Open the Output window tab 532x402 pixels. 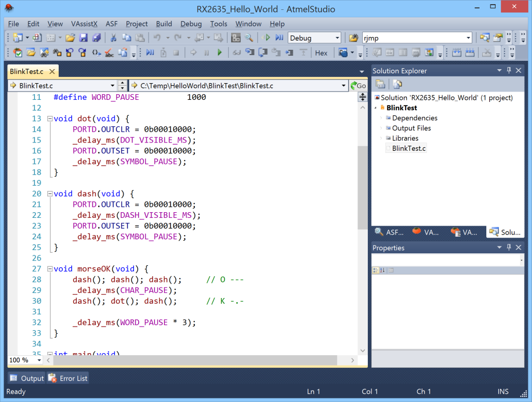tap(27, 378)
